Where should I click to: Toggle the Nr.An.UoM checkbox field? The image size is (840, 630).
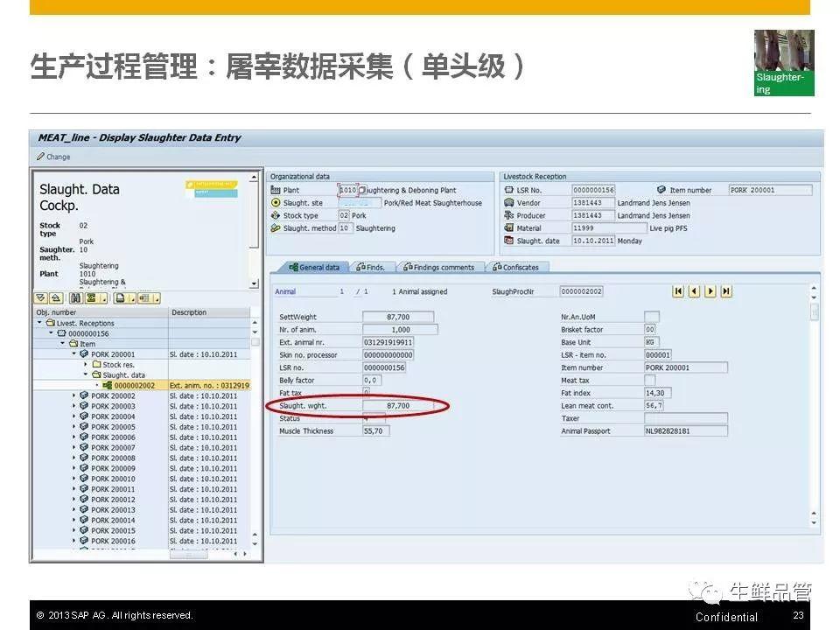pyautogui.click(x=651, y=317)
